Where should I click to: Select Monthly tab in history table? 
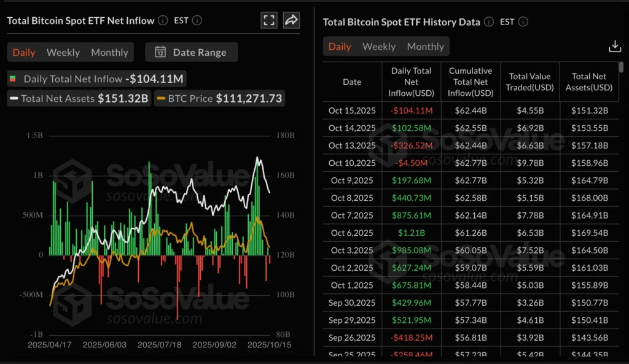tap(425, 47)
